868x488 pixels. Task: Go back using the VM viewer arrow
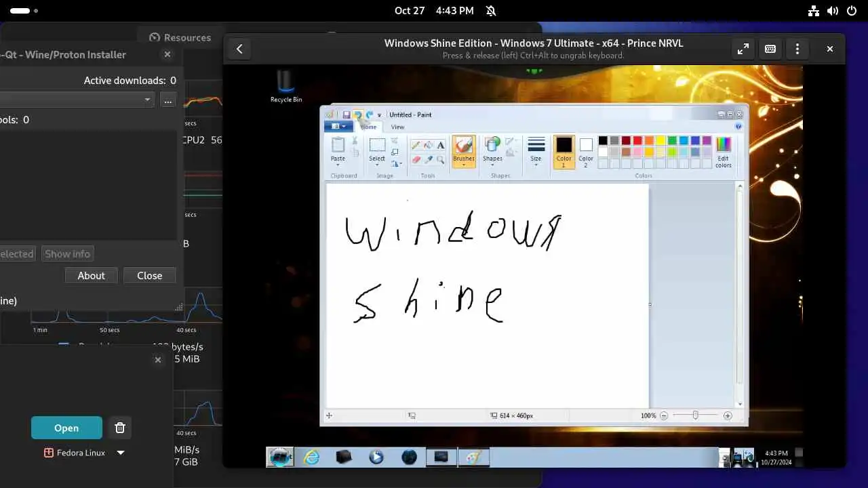239,49
